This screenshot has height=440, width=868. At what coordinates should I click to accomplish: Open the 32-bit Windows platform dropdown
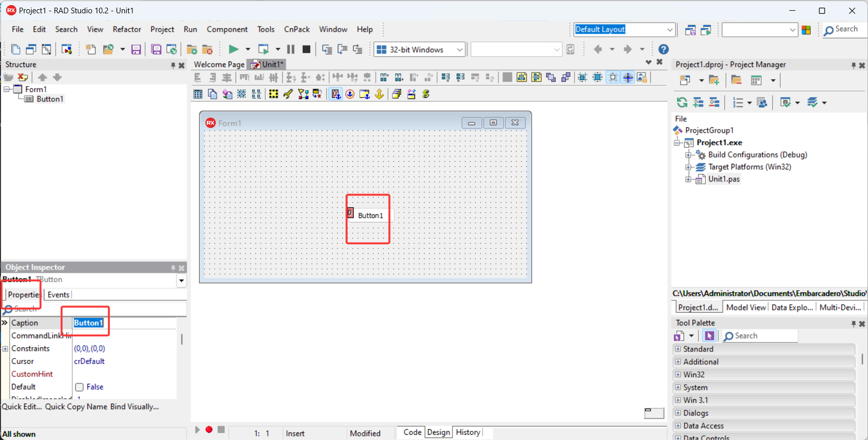pyautogui.click(x=460, y=50)
